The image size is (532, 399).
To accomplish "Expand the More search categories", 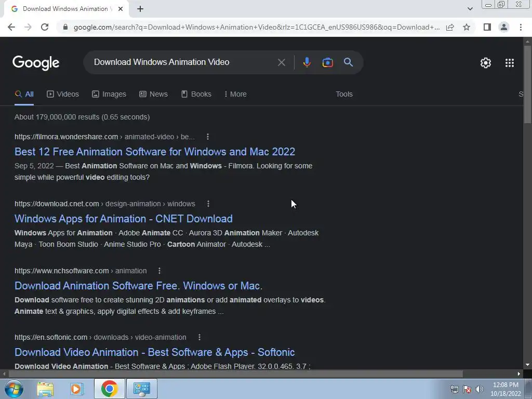I will point(235,95).
